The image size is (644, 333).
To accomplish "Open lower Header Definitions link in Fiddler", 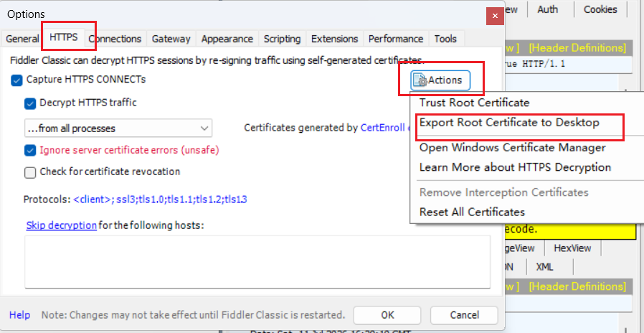I will click(x=577, y=286).
